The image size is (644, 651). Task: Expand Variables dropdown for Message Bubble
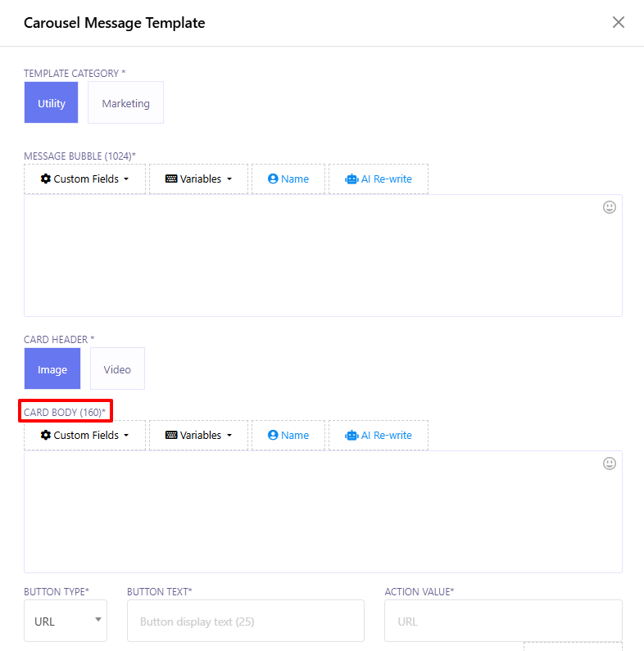click(x=198, y=179)
